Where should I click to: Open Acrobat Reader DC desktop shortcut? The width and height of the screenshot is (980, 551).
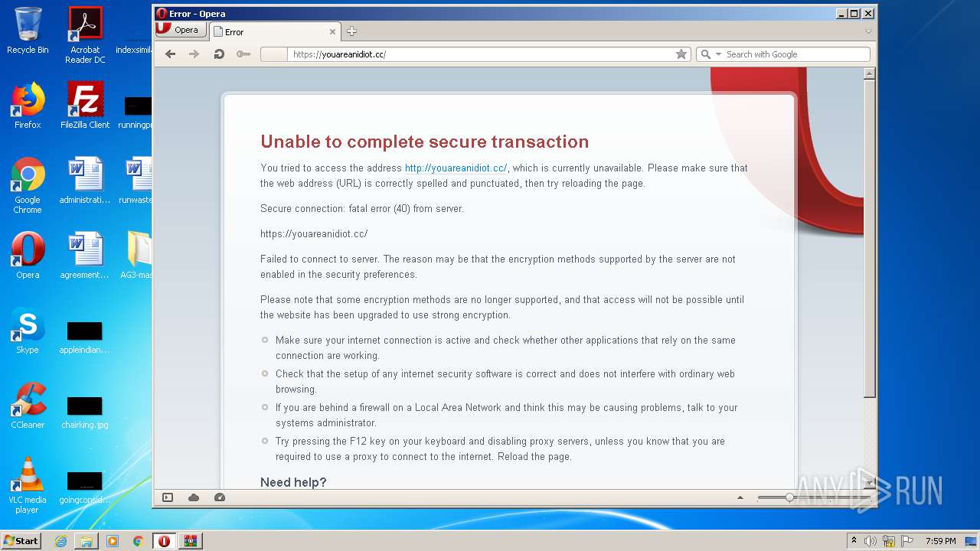tap(85, 35)
